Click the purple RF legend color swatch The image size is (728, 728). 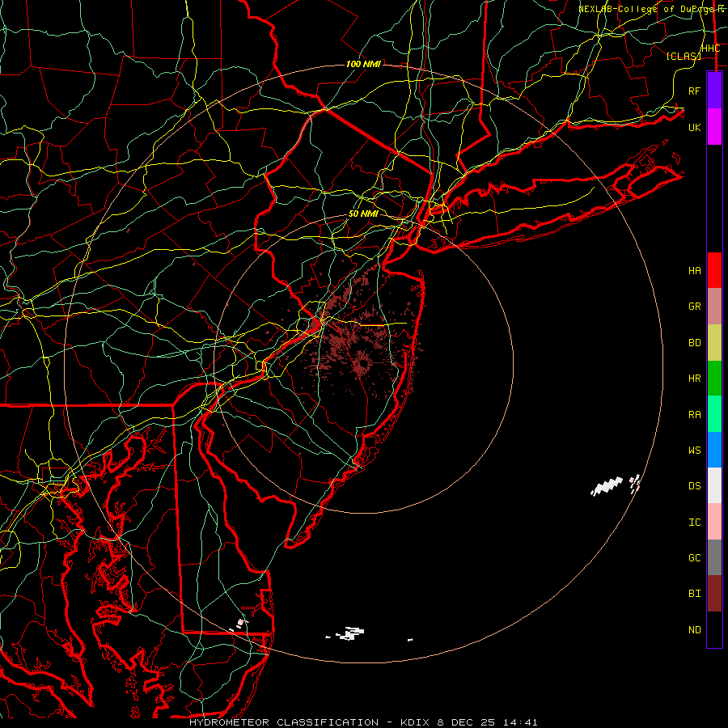714,91
